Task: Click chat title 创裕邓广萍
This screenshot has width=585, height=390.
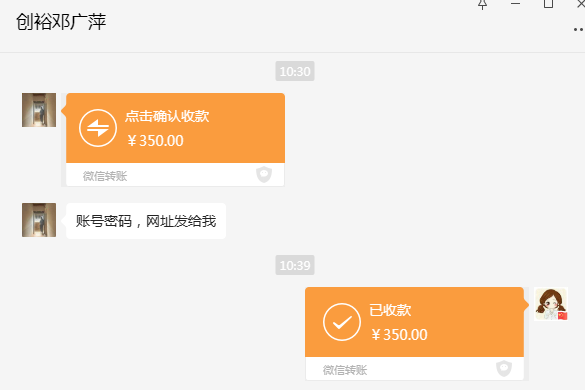Action: 61,22
